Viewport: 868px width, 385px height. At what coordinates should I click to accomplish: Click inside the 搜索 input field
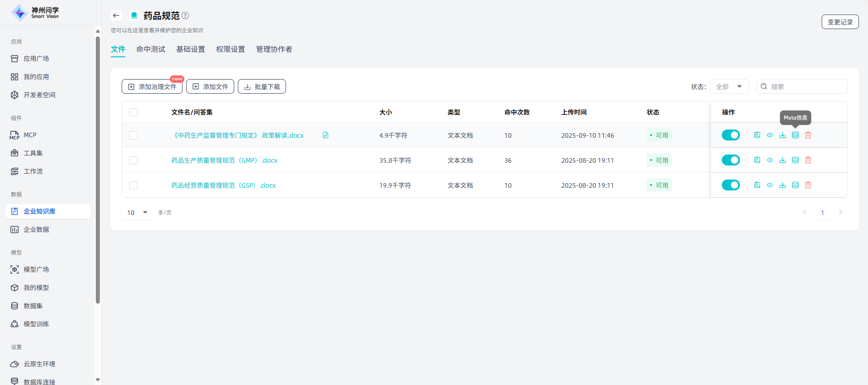click(x=806, y=86)
